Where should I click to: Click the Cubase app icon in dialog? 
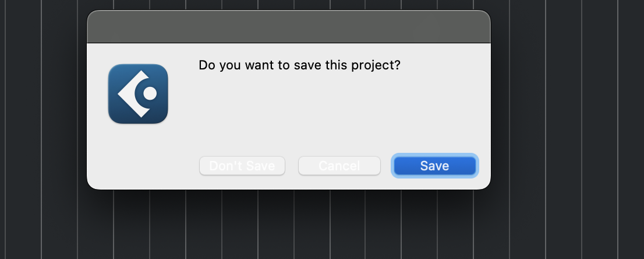point(138,93)
